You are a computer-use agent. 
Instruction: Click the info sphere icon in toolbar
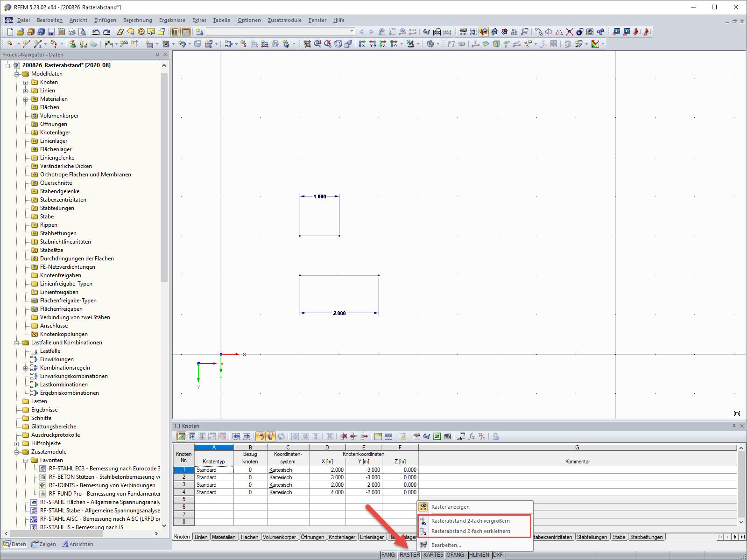coord(579,32)
